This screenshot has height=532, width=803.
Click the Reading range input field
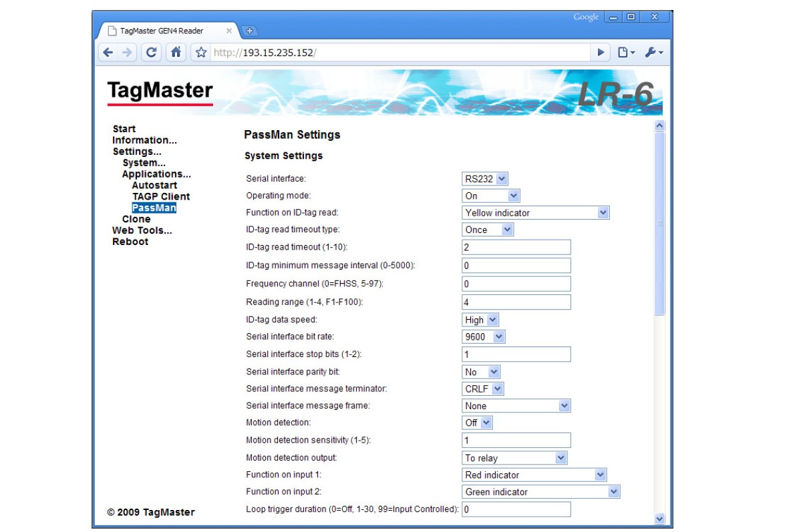pyautogui.click(x=516, y=302)
